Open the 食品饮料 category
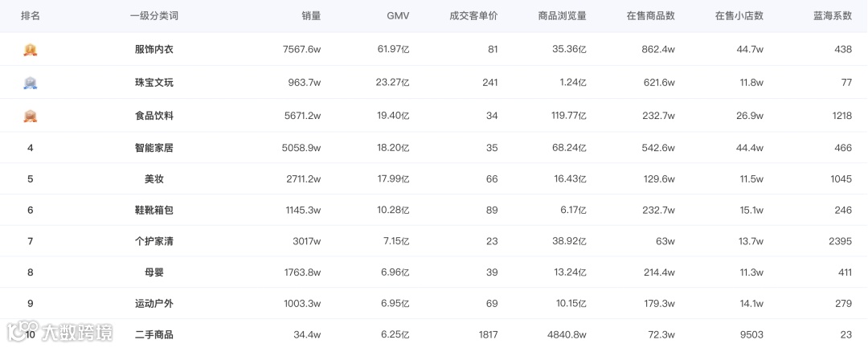 154,116
